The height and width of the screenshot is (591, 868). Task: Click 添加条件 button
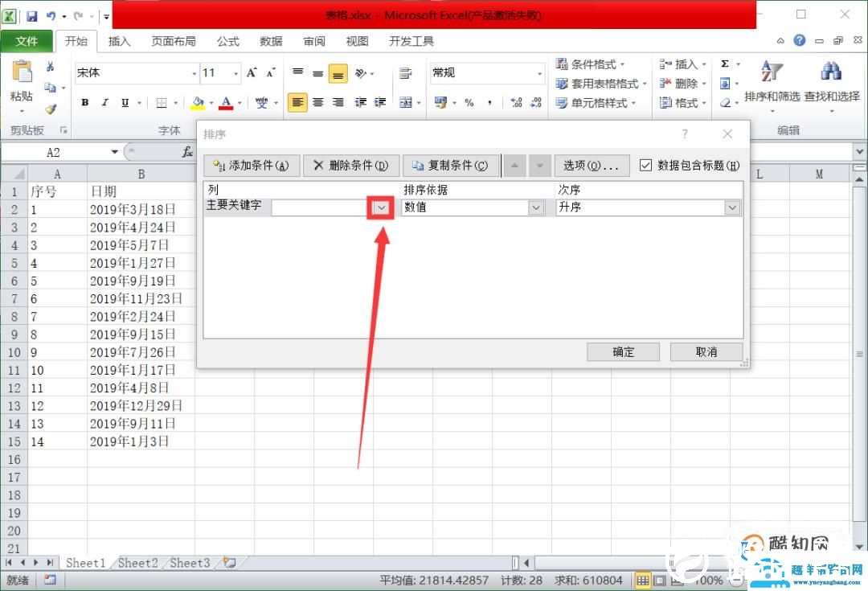pos(252,166)
